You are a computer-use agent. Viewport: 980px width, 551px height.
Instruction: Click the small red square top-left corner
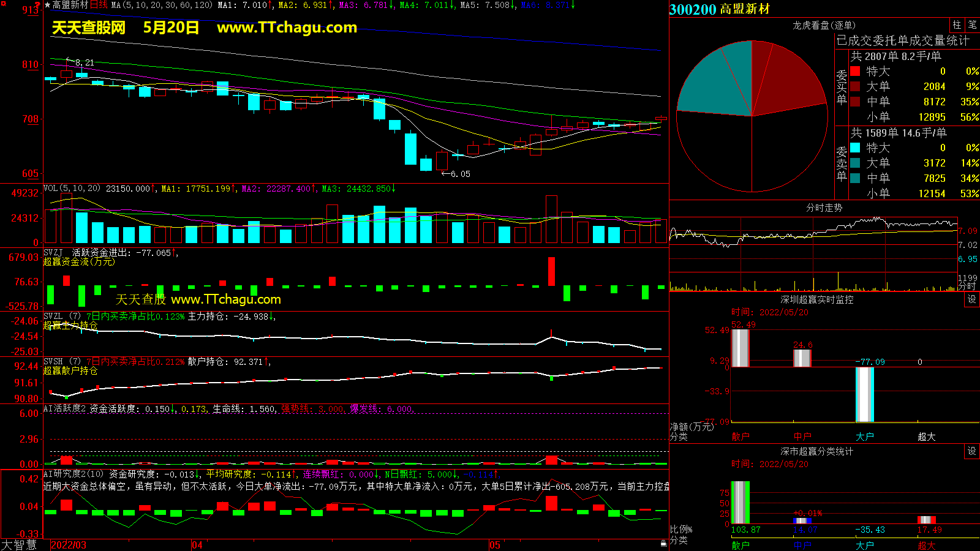coord(4,4)
